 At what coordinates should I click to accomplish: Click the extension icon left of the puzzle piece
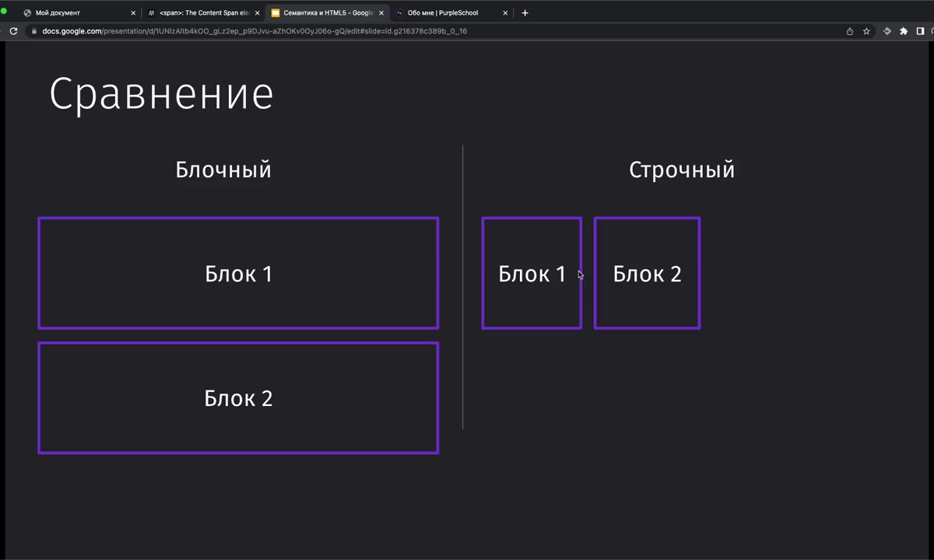[x=887, y=31]
